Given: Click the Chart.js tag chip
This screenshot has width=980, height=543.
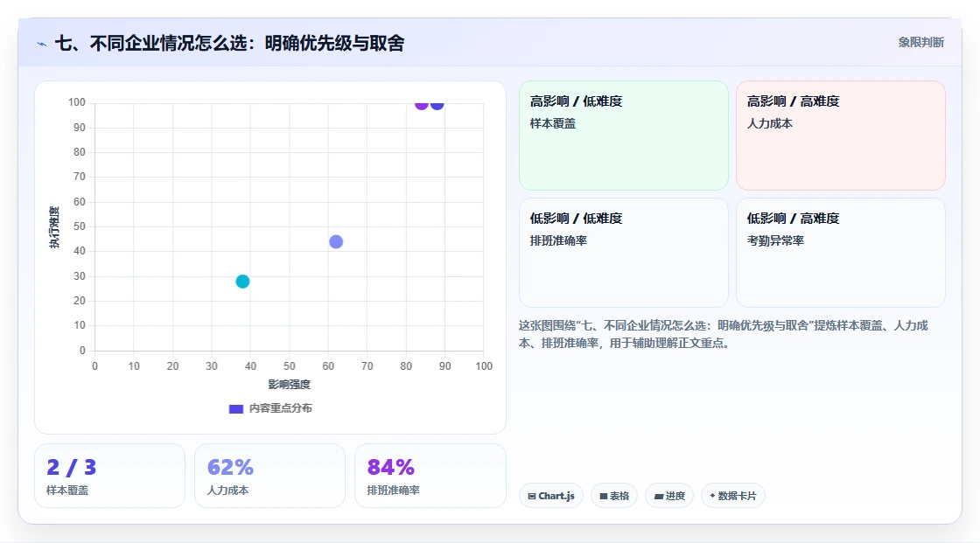Looking at the screenshot, I should 551,496.
